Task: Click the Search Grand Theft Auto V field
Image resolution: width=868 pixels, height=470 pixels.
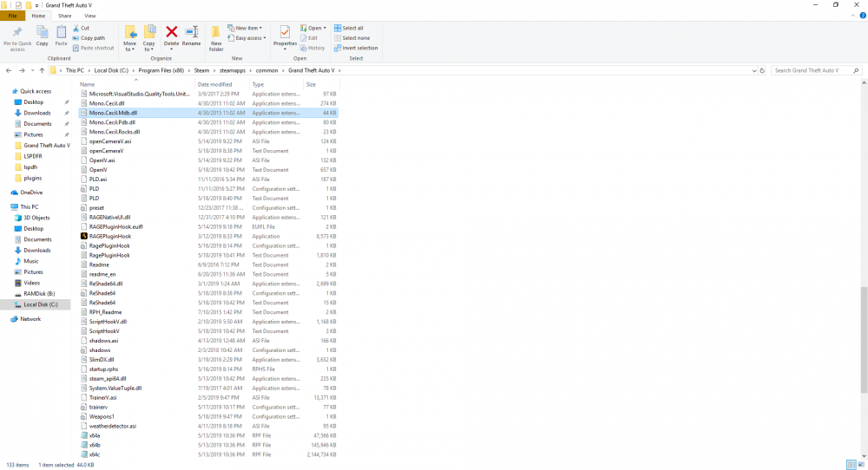Action: pyautogui.click(x=815, y=71)
